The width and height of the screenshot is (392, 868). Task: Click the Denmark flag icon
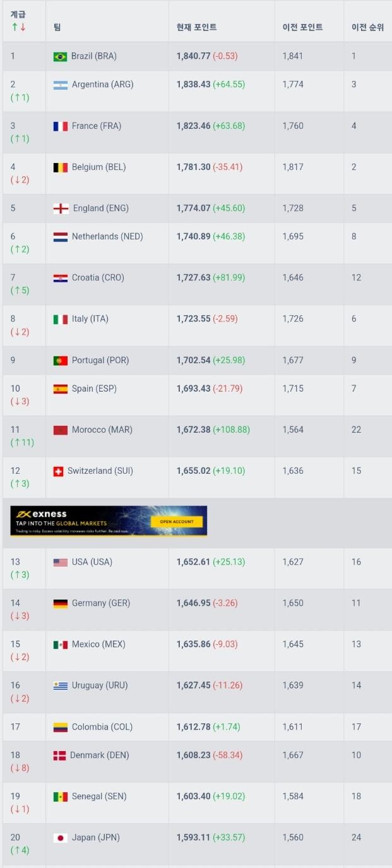59,756
